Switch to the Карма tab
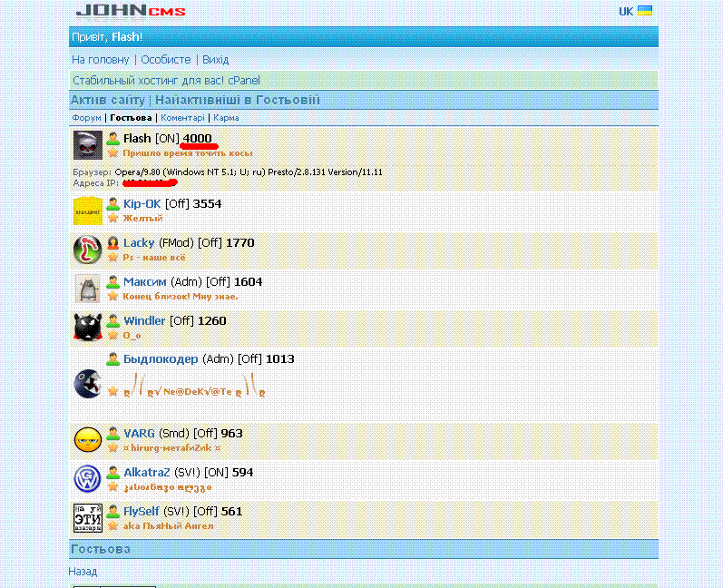Screen dimensions: 723x588 click(226, 118)
